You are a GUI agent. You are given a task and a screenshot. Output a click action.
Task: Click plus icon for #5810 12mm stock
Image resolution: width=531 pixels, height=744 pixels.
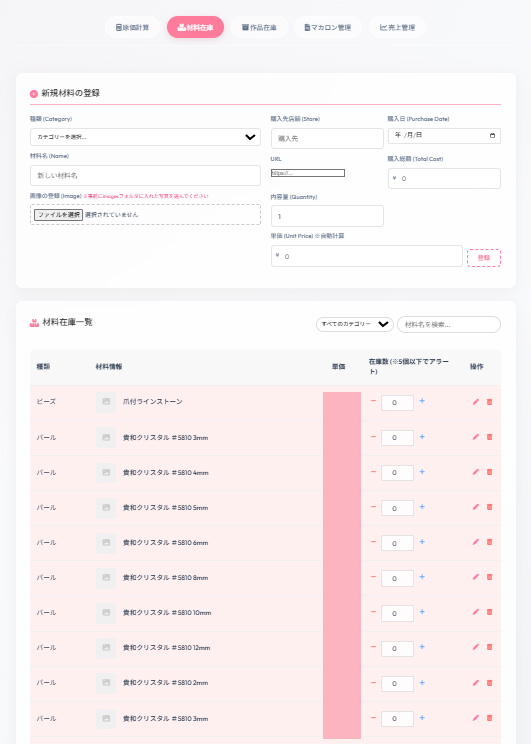coord(422,647)
